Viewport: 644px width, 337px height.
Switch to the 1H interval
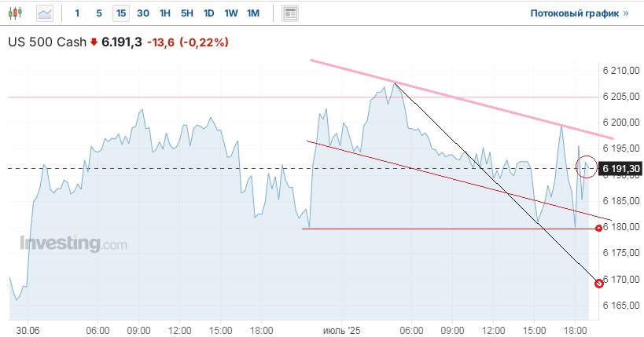click(164, 13)
